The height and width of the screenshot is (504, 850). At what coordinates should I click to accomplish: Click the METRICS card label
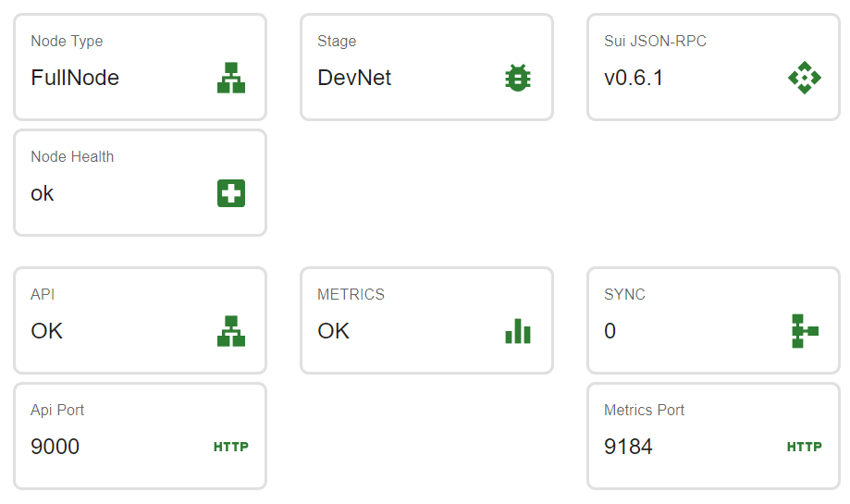(351, 294)
